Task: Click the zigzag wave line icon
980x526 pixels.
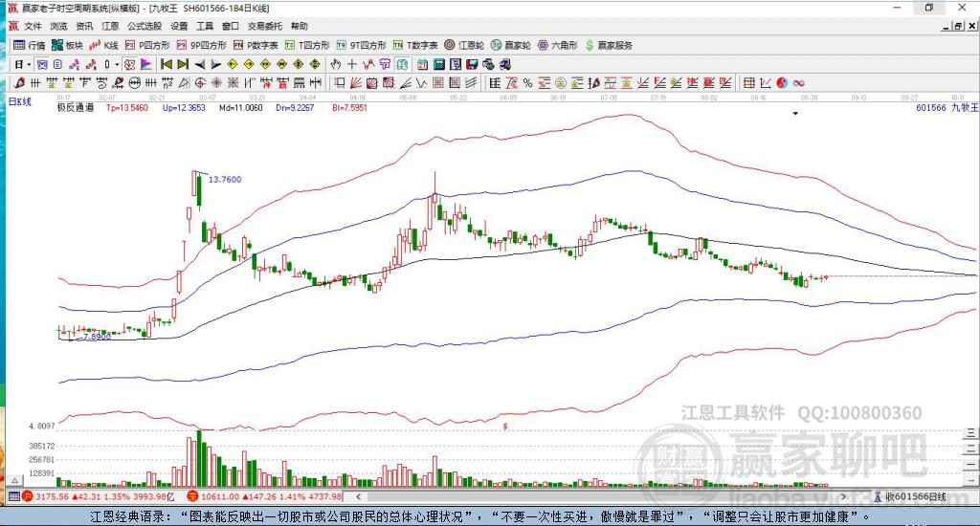Action: pyautogui.click(x=421, y=83)
